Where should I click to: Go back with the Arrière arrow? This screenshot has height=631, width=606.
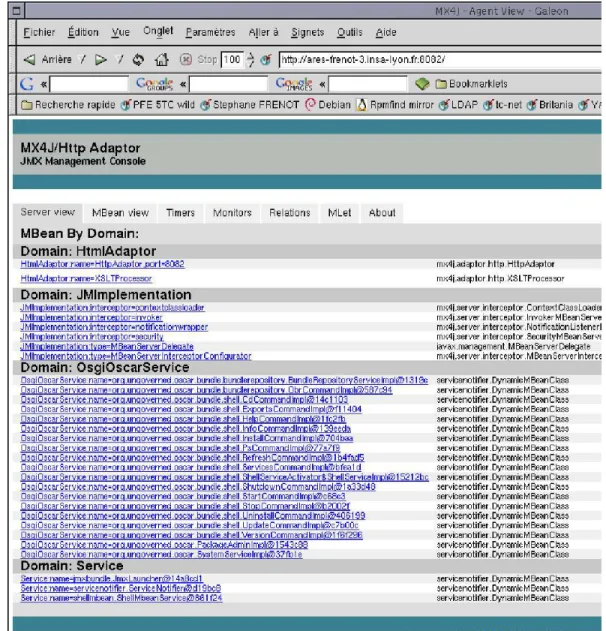tap(47, 60)
